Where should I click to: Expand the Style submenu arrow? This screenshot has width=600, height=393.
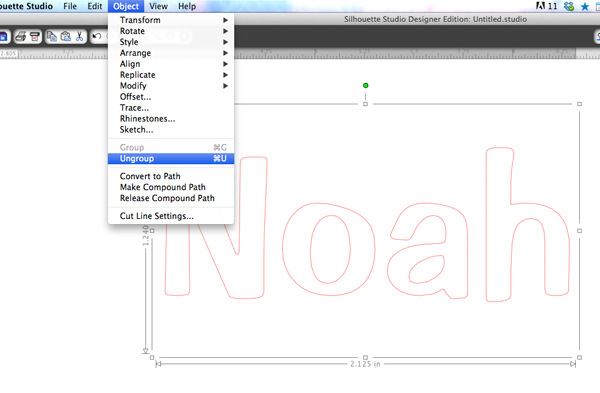tap(225, 42)
